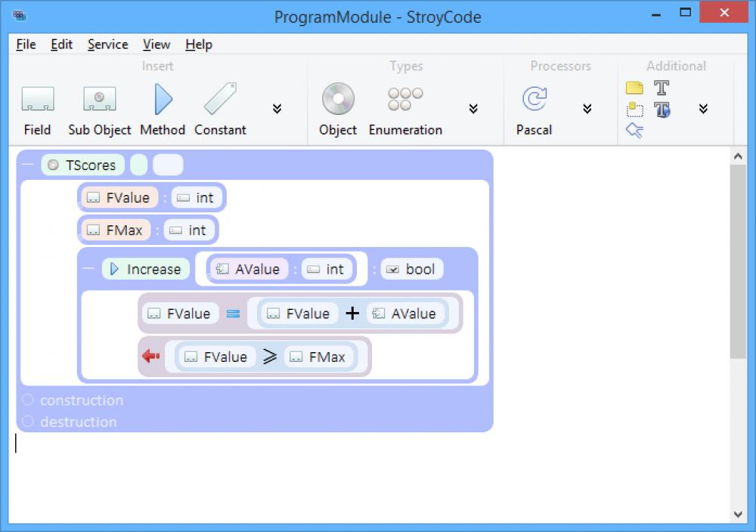The width and height of the screenshot is (756, 532).
Task: Open the Service menu
Action: coord(107,45)
